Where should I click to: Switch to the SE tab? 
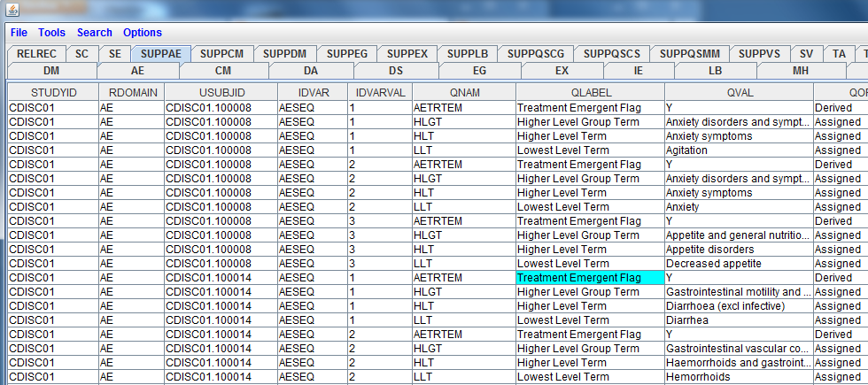point(115,54)
